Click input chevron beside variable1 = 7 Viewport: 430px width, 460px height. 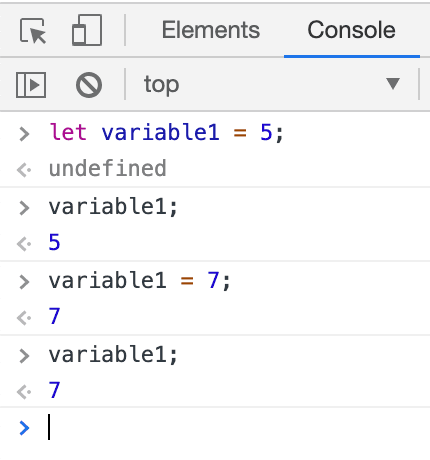[24, 282]
